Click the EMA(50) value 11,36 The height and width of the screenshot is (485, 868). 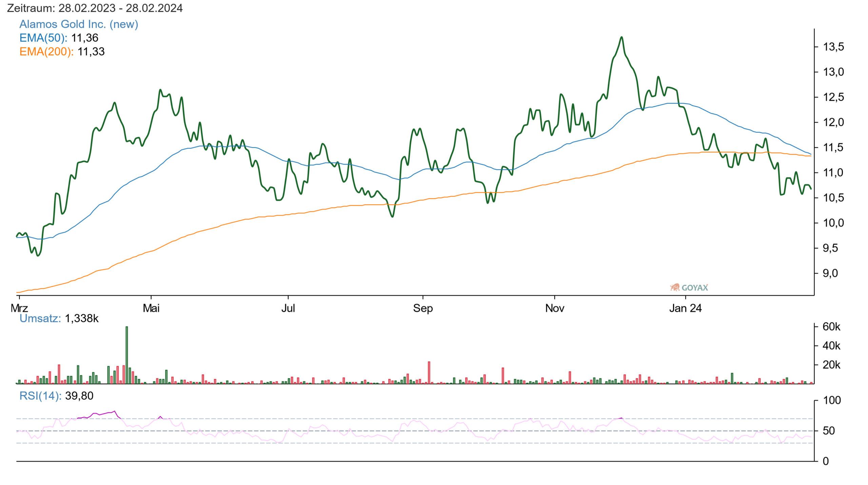click(84, 38)
